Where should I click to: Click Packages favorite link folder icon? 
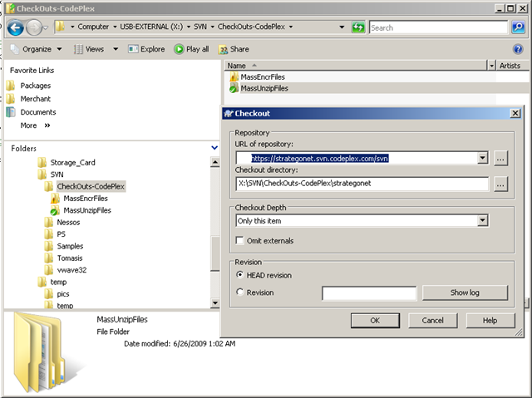pos(11,85)
